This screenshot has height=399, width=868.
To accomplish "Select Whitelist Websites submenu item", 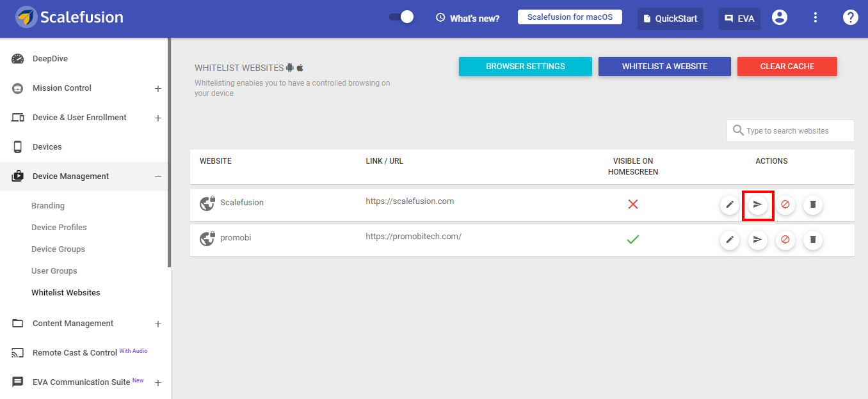I will tap(66, 293).
